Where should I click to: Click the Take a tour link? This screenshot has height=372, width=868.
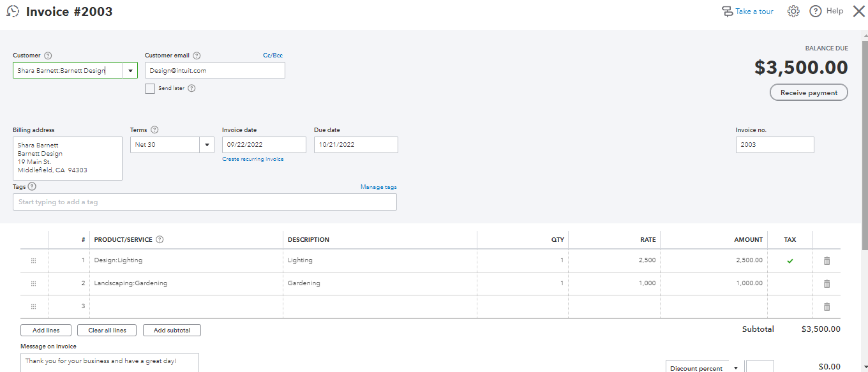(754, 11)
